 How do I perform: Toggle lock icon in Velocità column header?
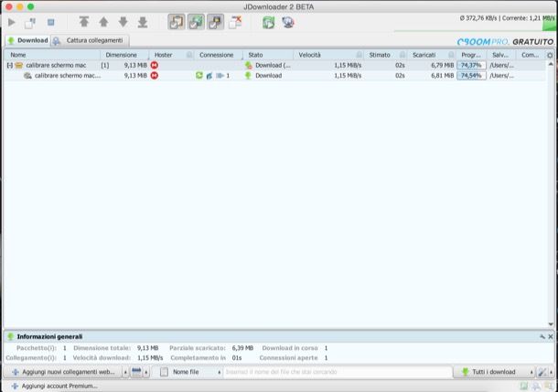click(359, 55)
